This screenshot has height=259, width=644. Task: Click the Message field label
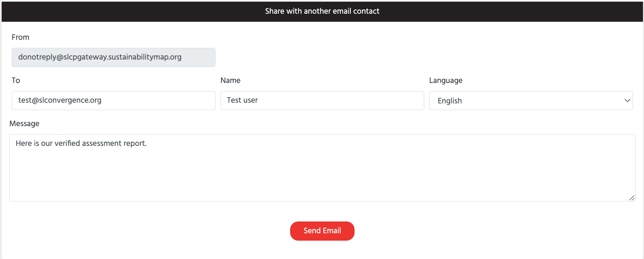[24, 123]
